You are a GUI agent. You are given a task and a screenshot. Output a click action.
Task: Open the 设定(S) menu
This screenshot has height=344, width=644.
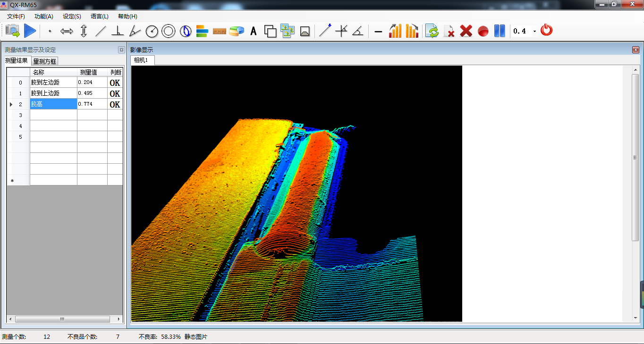(72, 17)
